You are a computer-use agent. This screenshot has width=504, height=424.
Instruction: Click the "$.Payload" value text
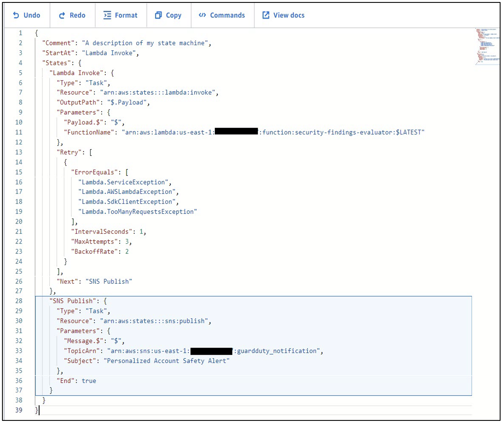click(x=127, y=103)
